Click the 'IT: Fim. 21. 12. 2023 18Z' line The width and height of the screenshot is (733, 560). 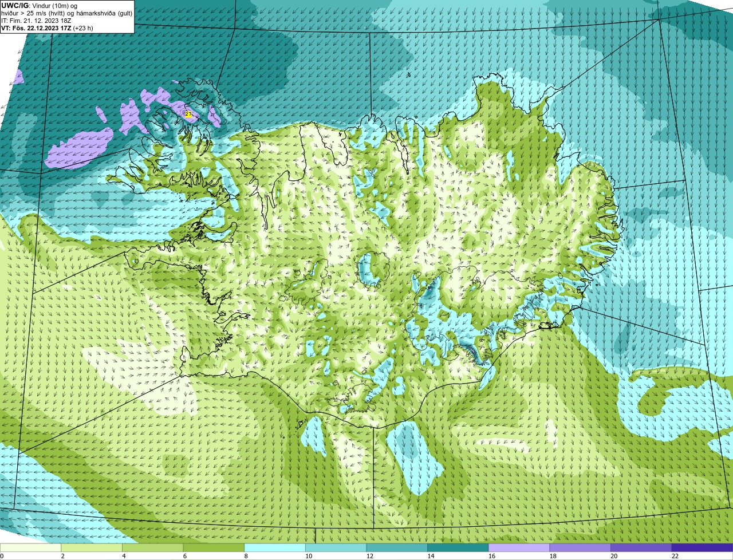36,20
